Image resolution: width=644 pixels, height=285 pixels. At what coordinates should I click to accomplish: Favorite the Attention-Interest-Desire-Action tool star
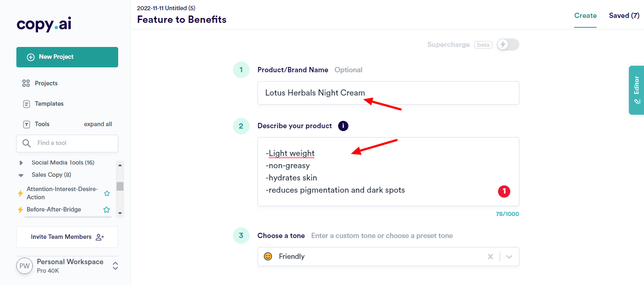[x=107, y=193]
